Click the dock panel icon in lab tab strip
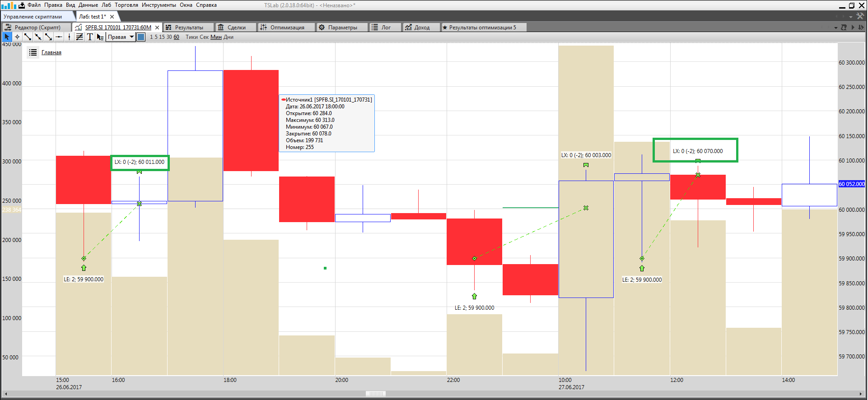 click(x=844, y=28)
